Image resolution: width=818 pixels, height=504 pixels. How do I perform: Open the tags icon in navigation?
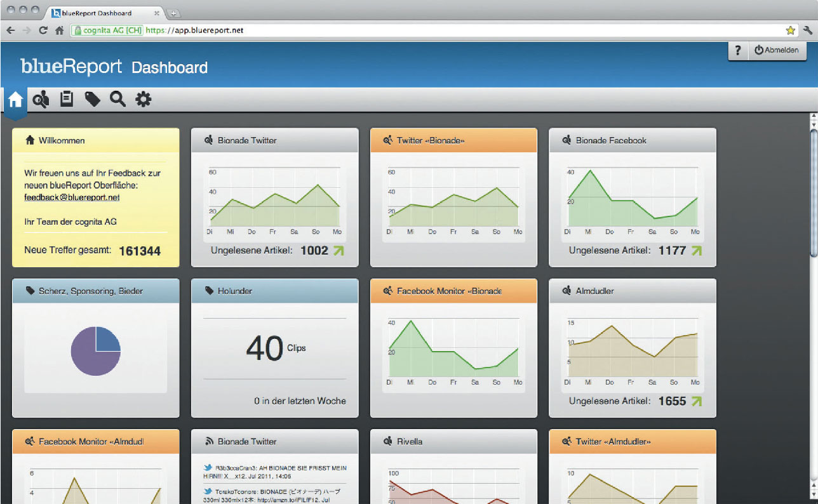[93, 99]
